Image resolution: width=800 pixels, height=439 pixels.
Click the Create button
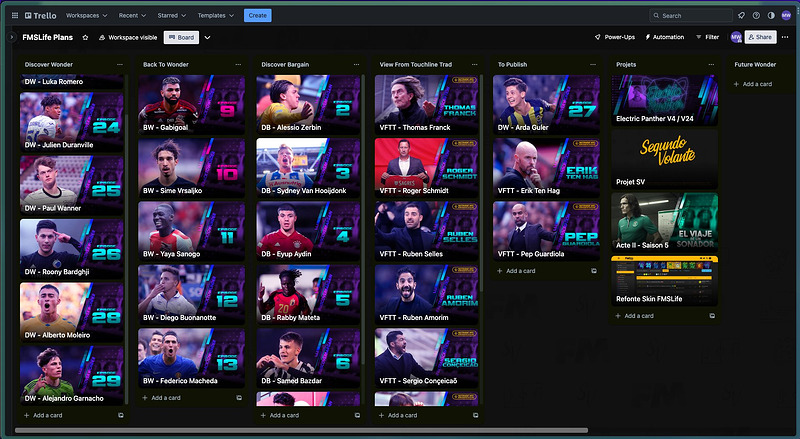tap(258, 15)
